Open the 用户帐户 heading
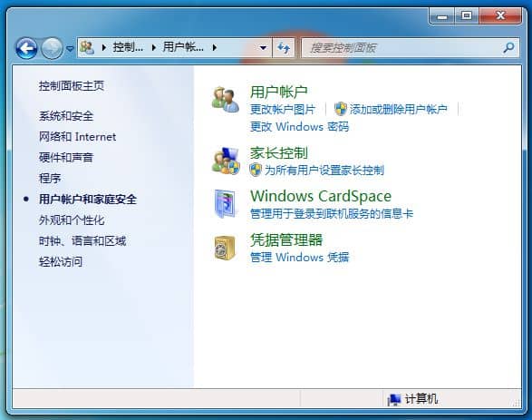532x420 pixels. (x=279, y=92)
